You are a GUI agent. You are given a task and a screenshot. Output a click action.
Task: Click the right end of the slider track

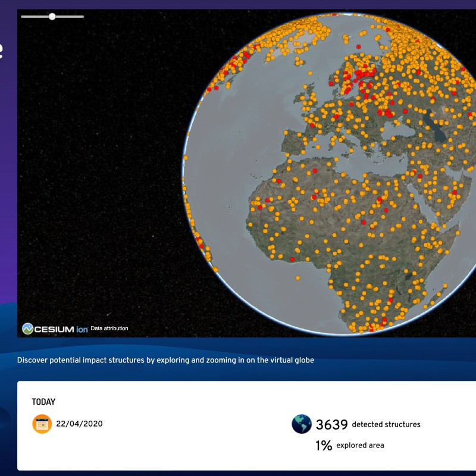pyautogui.click(x=83, y=17)
